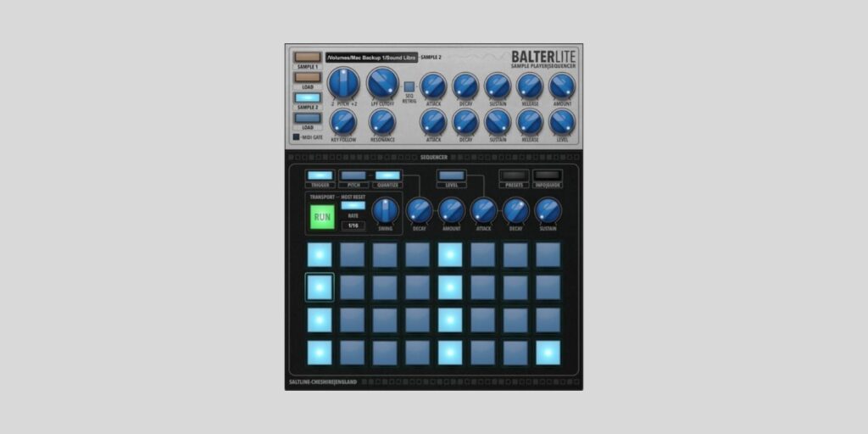
Task: Click the Load button under Sample 2
Action: pos(307,118)
